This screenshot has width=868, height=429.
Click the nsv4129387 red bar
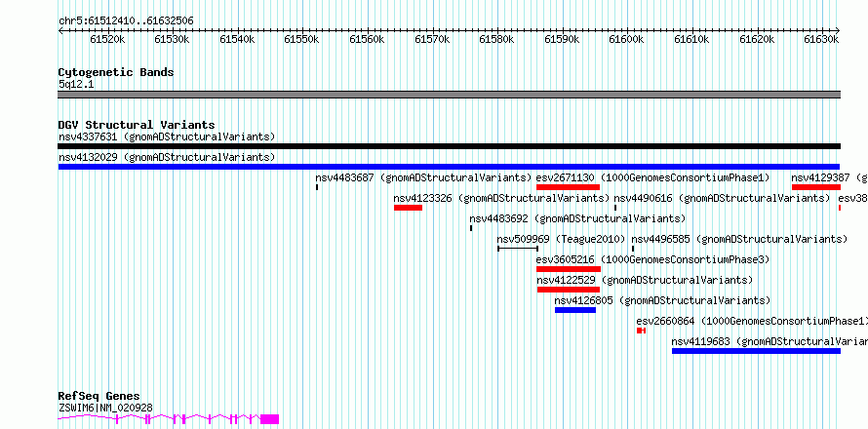coord(816,187)
